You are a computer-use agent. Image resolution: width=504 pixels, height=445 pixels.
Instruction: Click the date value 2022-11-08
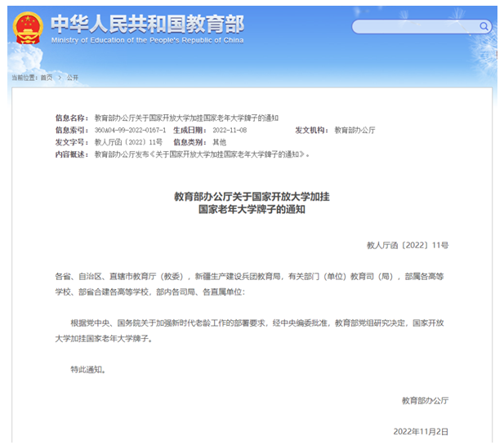click(x=230, y=130)
